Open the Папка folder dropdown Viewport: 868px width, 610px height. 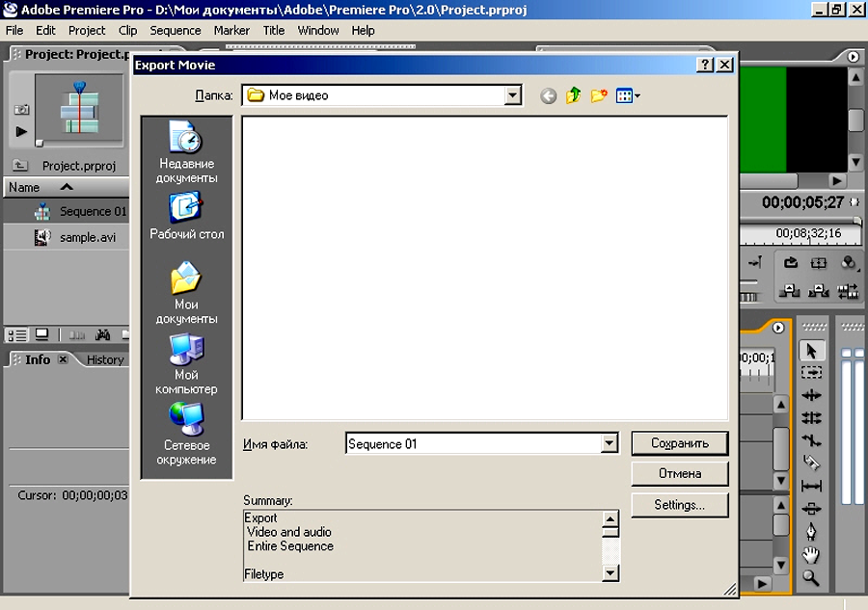513,95
